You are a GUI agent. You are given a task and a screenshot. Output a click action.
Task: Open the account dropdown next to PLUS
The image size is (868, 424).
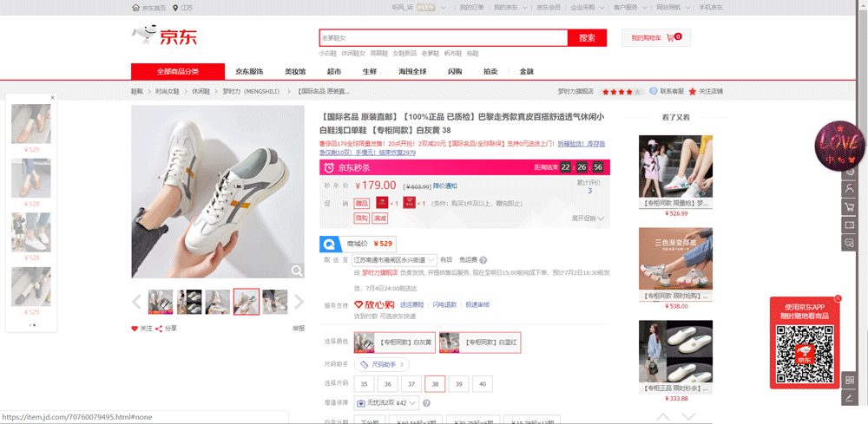[x=443, y=8]
